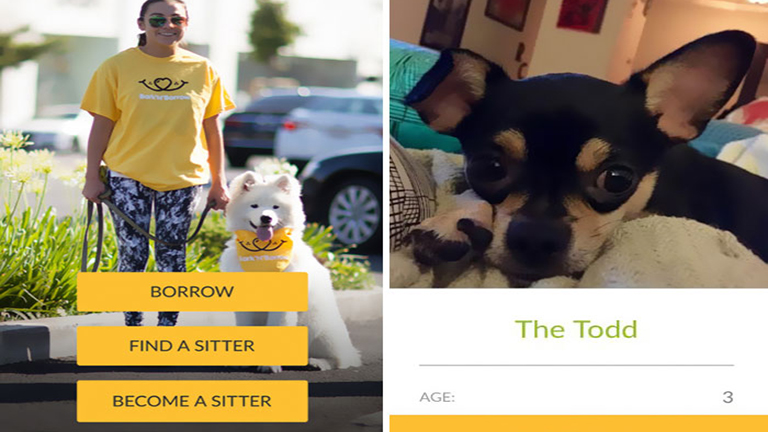
Task: Click the age value 3
Action: (728, 397)
